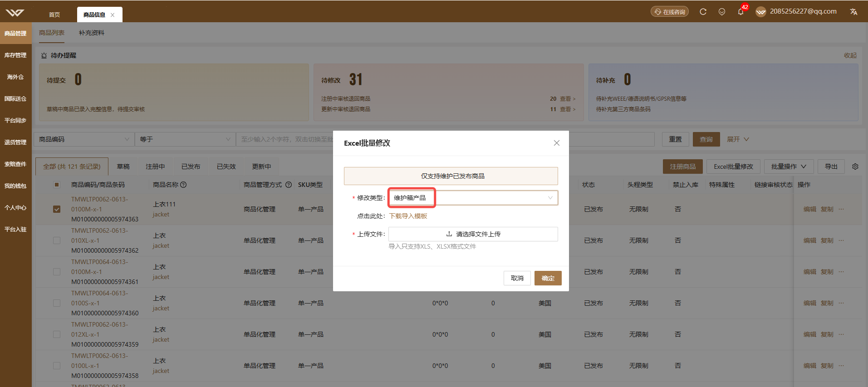The height and width of the screenshot is (387, 868).
Task: Select the 补充资料 sub-tab
Action: tap(92, 33)
